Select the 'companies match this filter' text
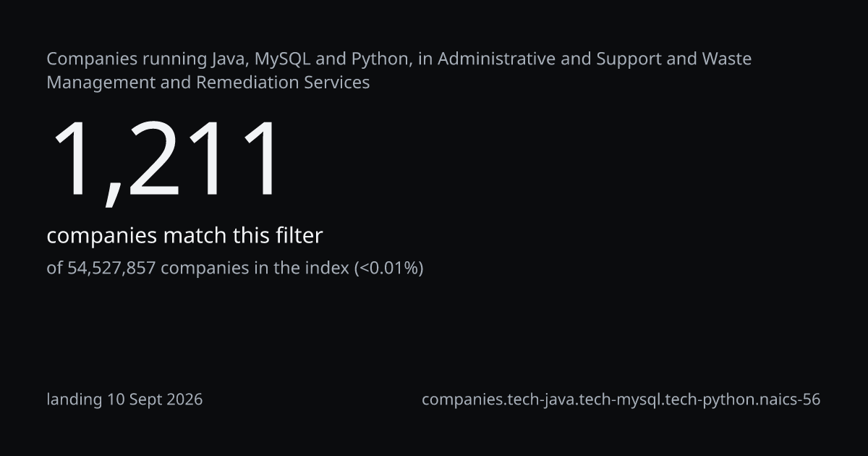868x456 pixels. tap(184, 235)
